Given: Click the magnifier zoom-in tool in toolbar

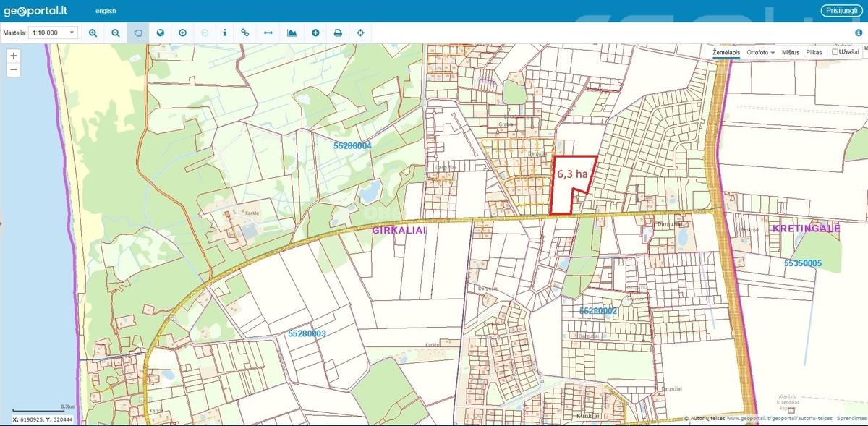Looking at the screenshot, I should (93, 33).
